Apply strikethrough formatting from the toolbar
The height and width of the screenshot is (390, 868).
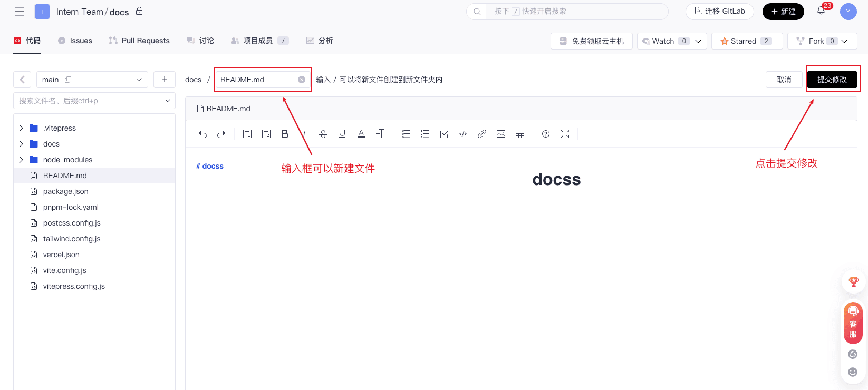tap(323, 134)
